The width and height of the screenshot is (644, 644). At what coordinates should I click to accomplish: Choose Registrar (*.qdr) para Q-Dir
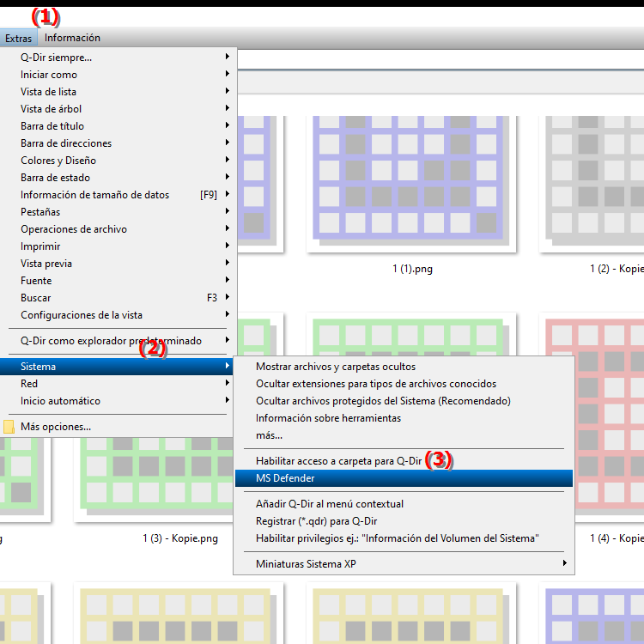click(x=404, y=521)
